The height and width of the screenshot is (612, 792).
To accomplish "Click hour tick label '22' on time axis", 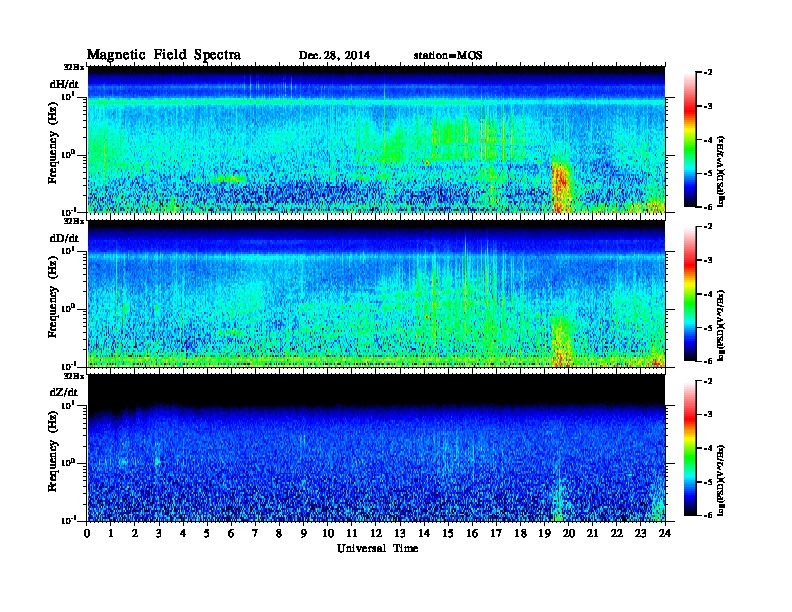I will point(617,533).
